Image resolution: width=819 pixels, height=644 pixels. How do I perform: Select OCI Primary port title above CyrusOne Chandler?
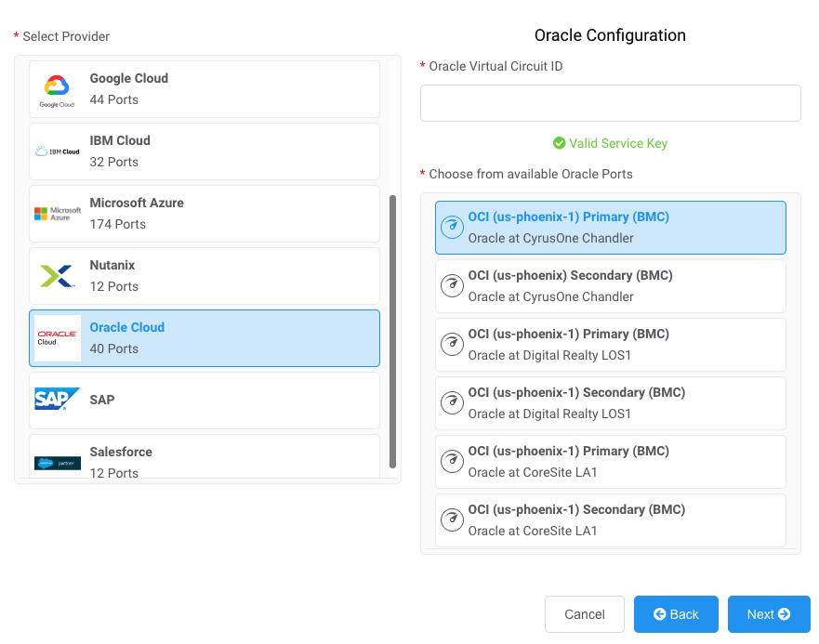(568, 217)
